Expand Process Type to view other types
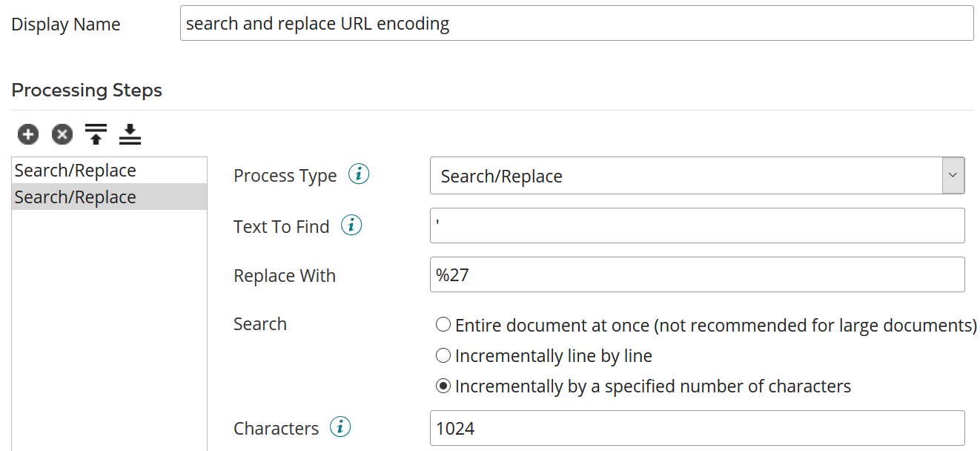 tap(953, 175)
